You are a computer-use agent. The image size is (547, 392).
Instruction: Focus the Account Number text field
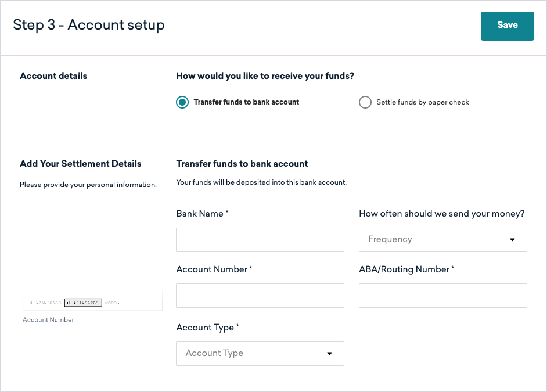260,296
